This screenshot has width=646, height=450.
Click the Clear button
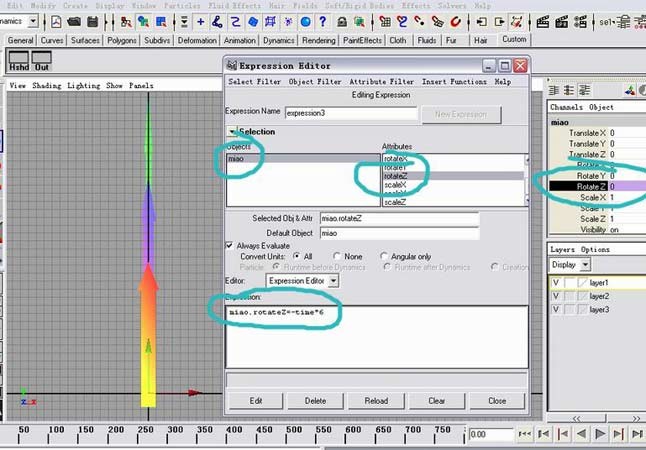point(437,401)
